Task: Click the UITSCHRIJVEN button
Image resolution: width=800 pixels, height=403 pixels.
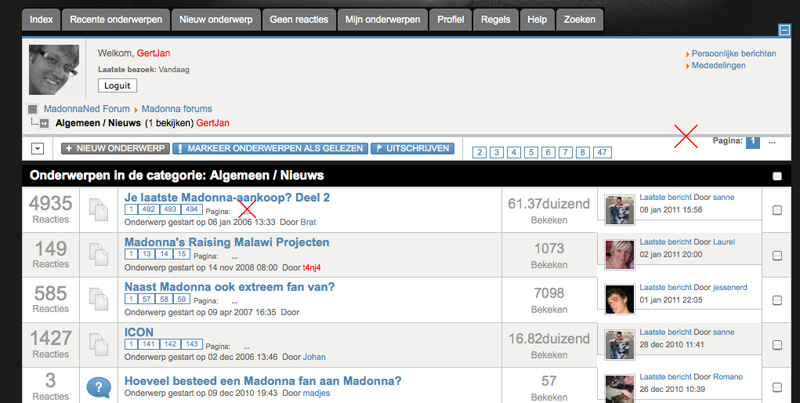Action: [412, 148]
